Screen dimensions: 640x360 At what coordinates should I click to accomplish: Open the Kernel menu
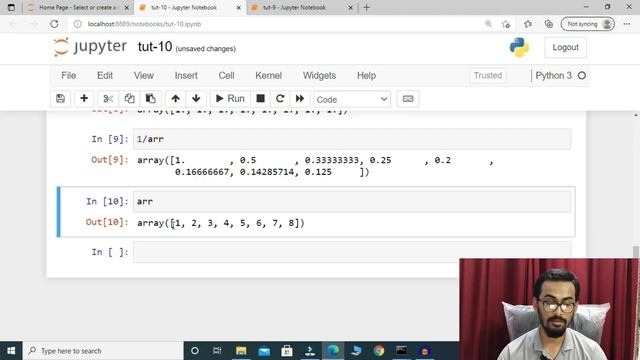[269, 76]
